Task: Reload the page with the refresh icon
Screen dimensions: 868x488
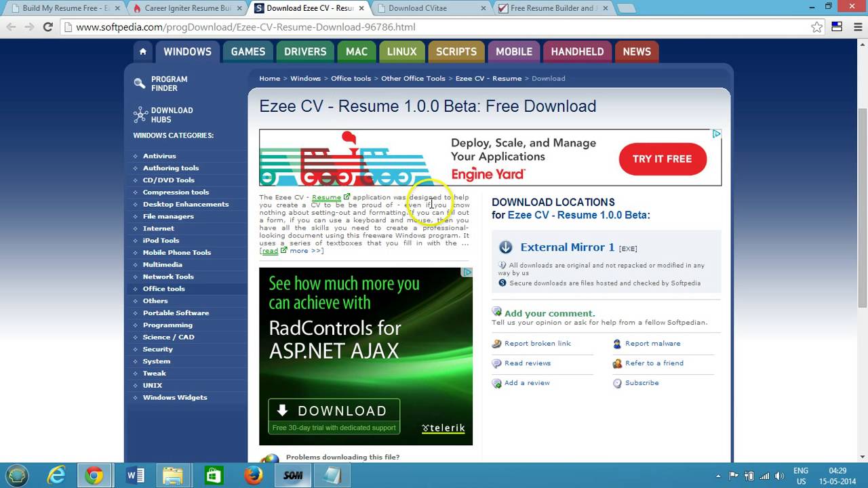Action: (x=47, y=27)
